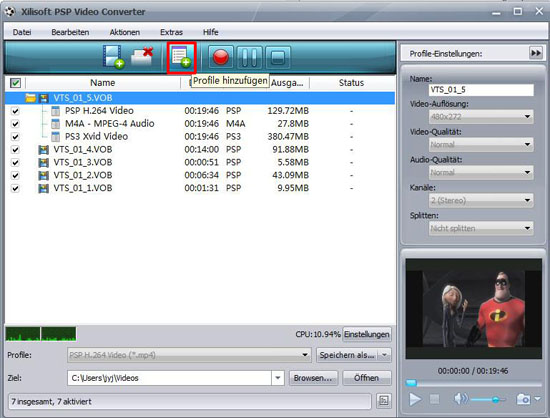Click the Profile hinzufügen toolbar icon
The width and height of the screenshot is (550, 418).
(181, 58)
